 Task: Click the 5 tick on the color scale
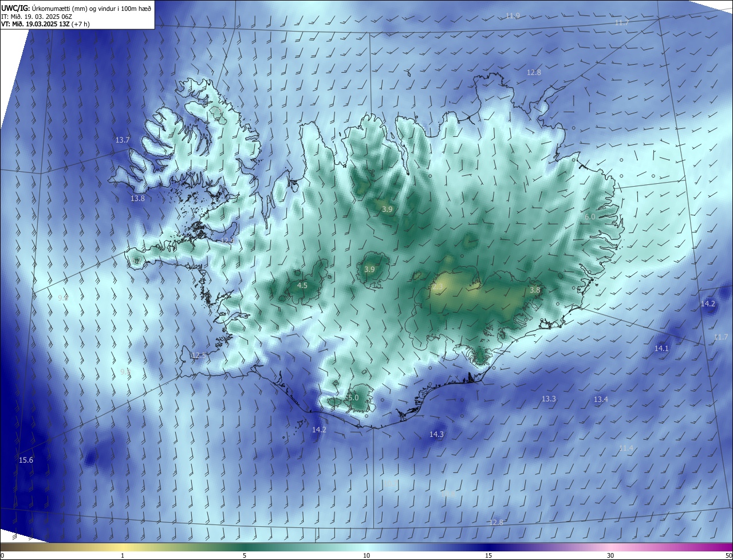(245, 555)
